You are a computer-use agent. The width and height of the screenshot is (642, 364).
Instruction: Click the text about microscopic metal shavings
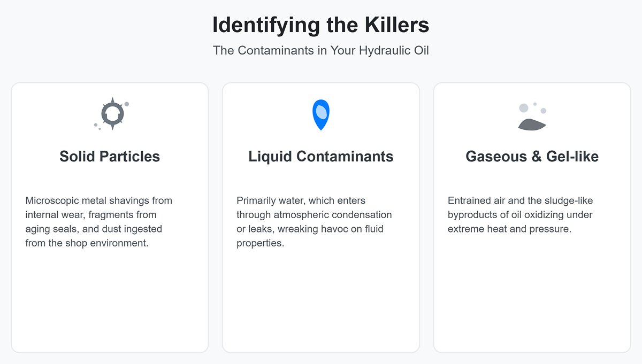(98, 221)
